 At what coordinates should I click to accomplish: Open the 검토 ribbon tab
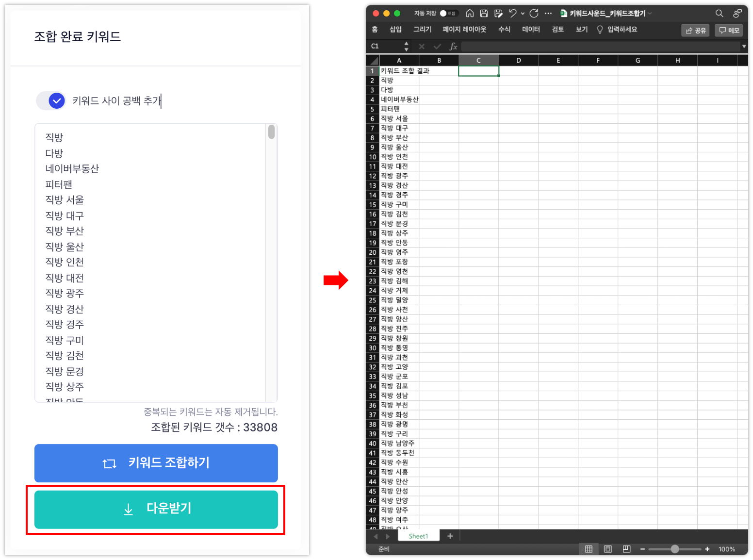click(558, 30)
